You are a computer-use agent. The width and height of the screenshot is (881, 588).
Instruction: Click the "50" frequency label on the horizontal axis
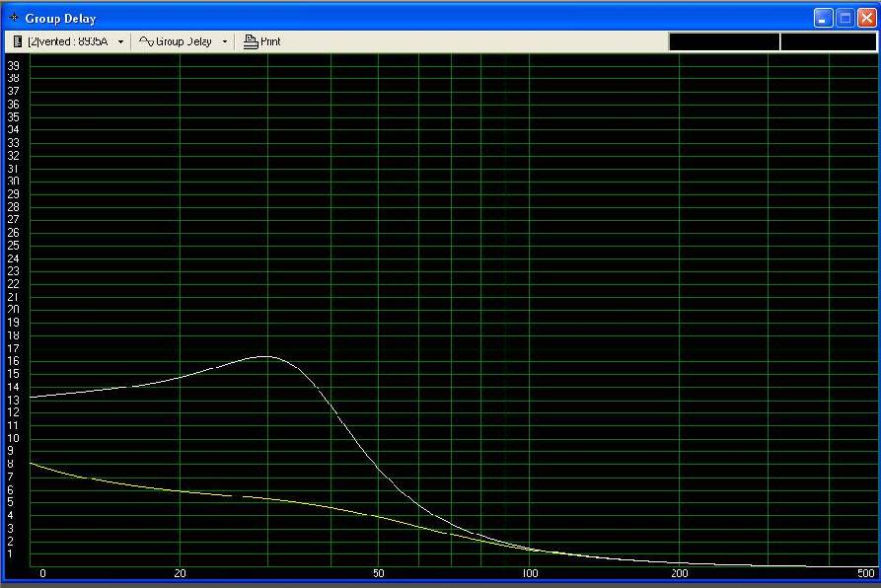pos(379,573)
